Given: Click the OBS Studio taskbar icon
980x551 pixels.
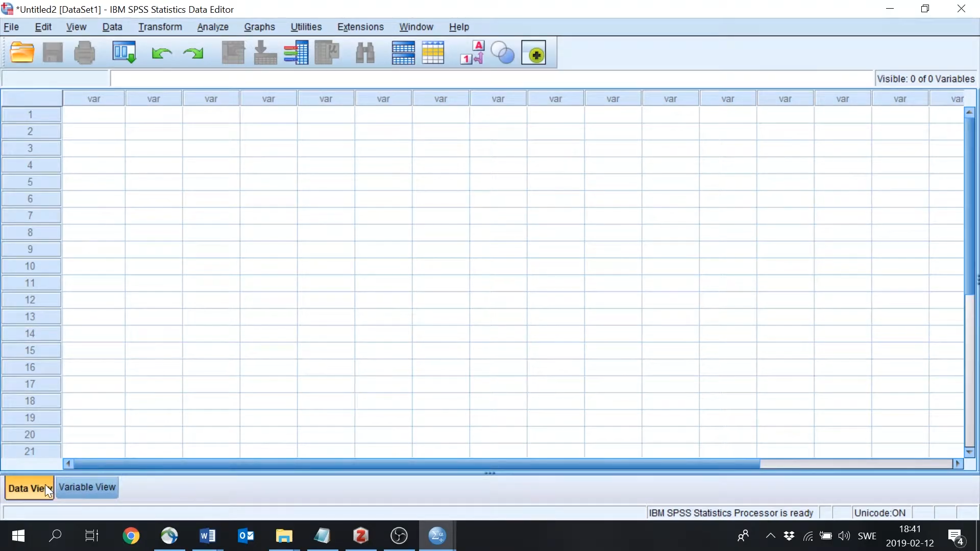Looking at the screenshot, I should tap(399, 536).
